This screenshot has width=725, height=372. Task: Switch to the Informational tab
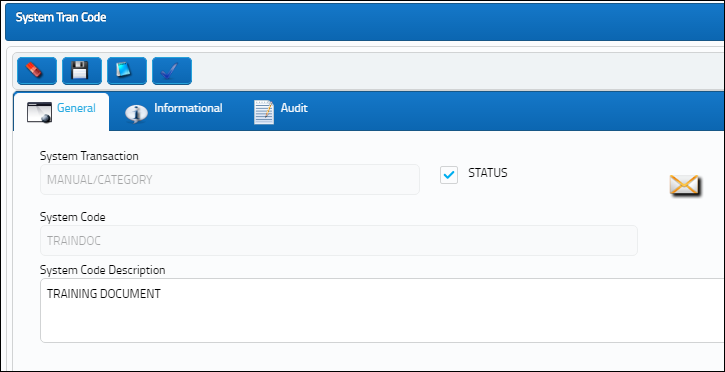tap(188, 108)
